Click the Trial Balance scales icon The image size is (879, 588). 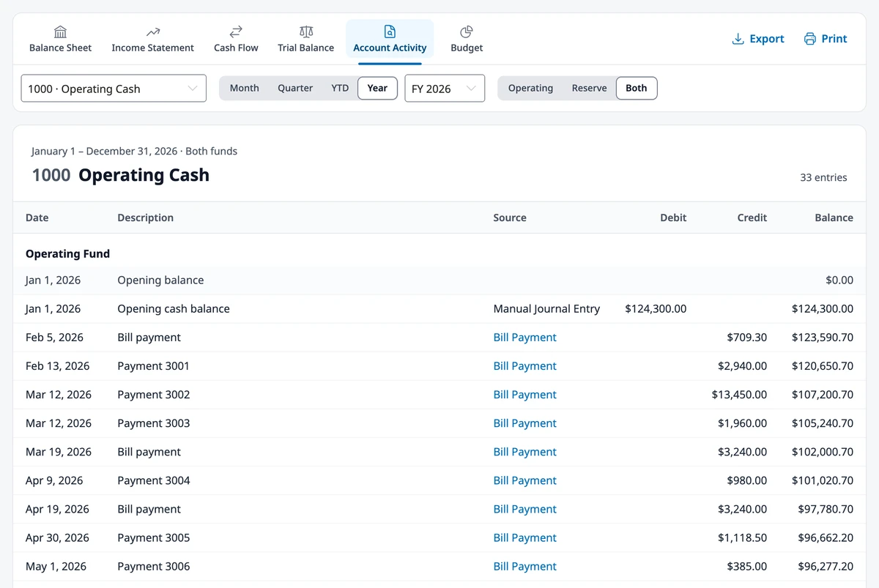click(x=306, y=31)
